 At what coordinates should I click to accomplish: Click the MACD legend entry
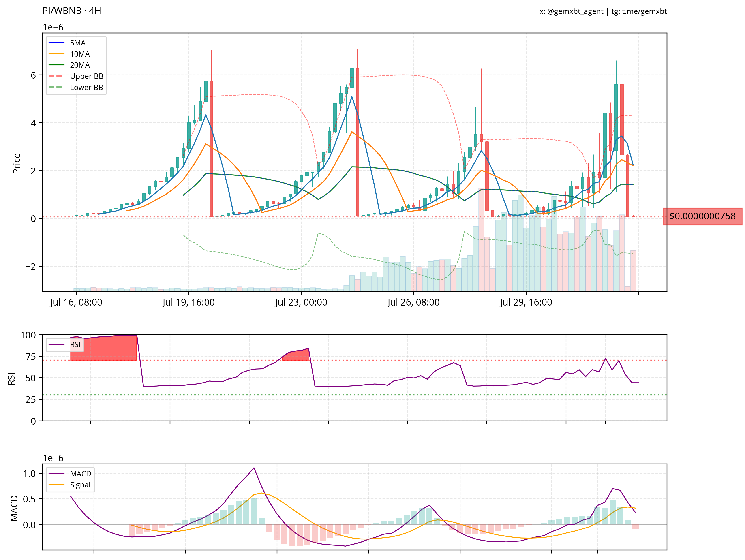coord(81,473)
